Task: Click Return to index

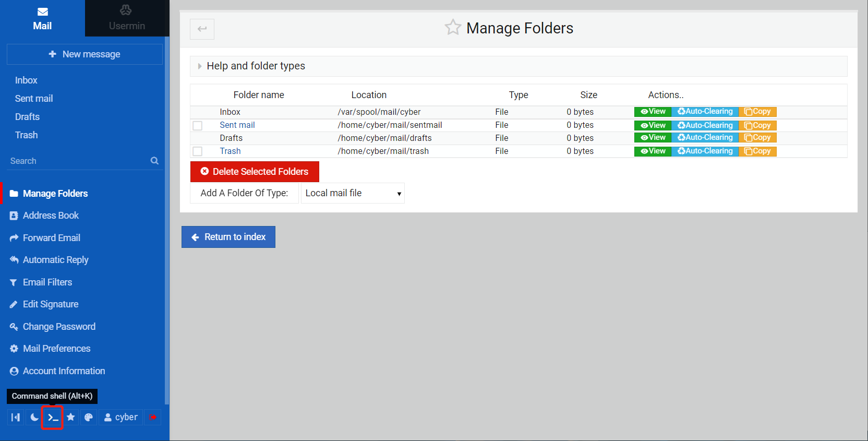Action: 228,237
